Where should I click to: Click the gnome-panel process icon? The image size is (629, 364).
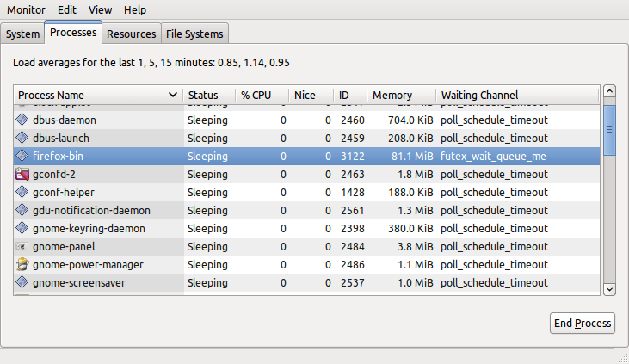pos(22,246)
